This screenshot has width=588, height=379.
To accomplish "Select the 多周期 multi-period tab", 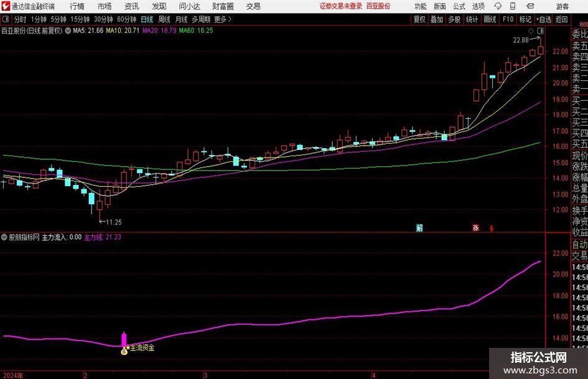I will [x=201, y=19].
